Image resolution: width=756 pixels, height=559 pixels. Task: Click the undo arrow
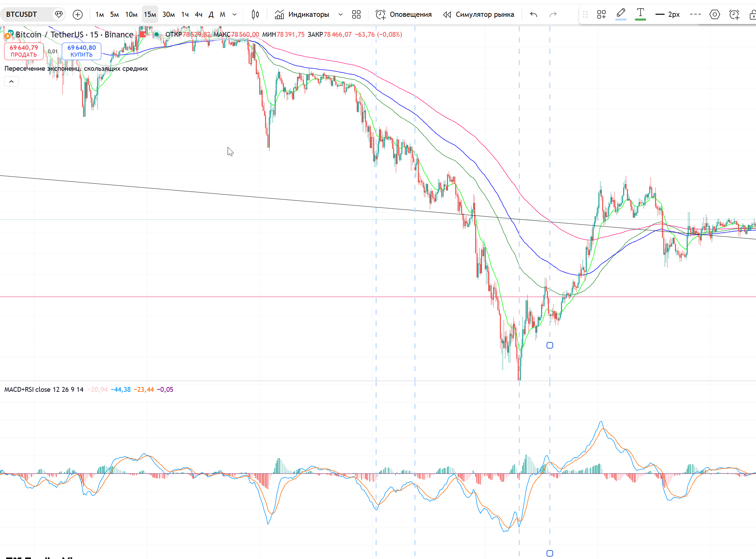click(534, 14)
